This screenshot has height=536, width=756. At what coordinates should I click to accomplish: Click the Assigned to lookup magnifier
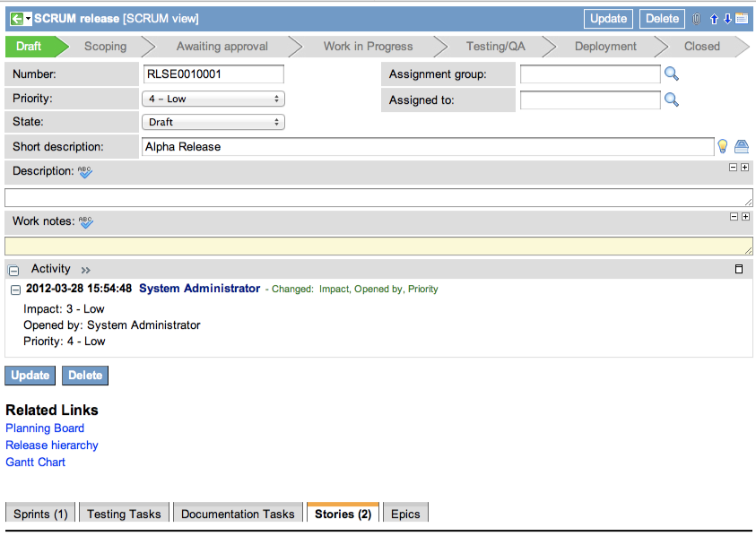671,99
